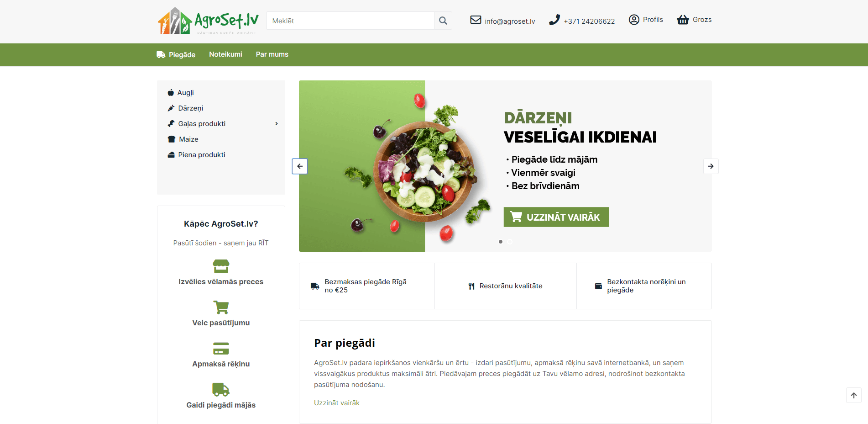The height and width of the screenshot is (424, 868).
Task: Open the Grozs shopping basket icon
Action: pos(683,20)
